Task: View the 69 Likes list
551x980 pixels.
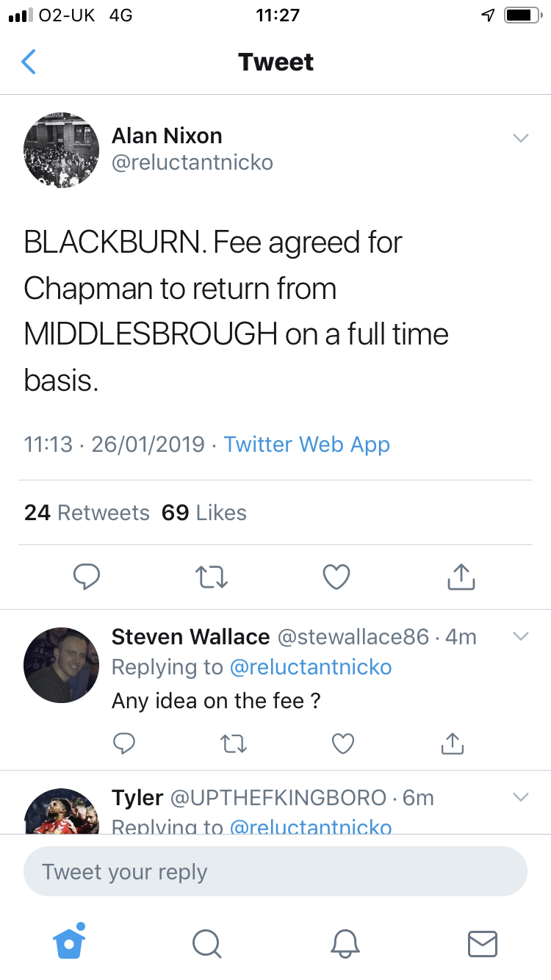Action: [204, 513]
